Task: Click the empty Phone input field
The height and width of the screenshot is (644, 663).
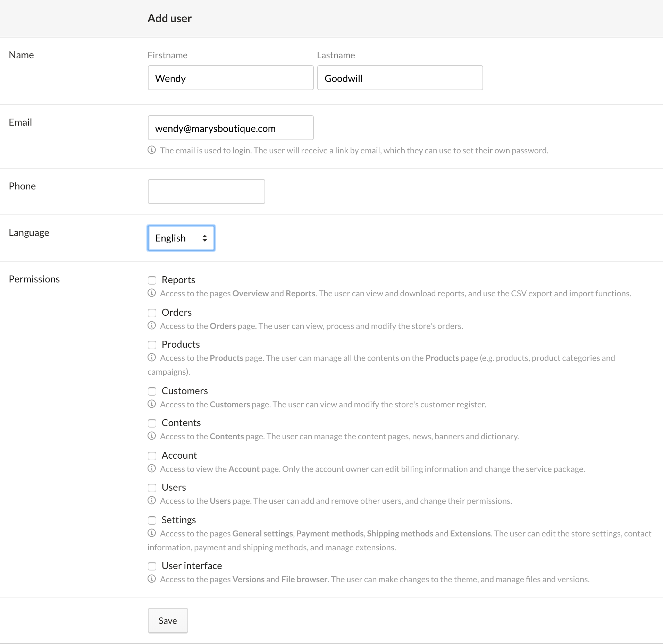Action: [x=207, y=192]
